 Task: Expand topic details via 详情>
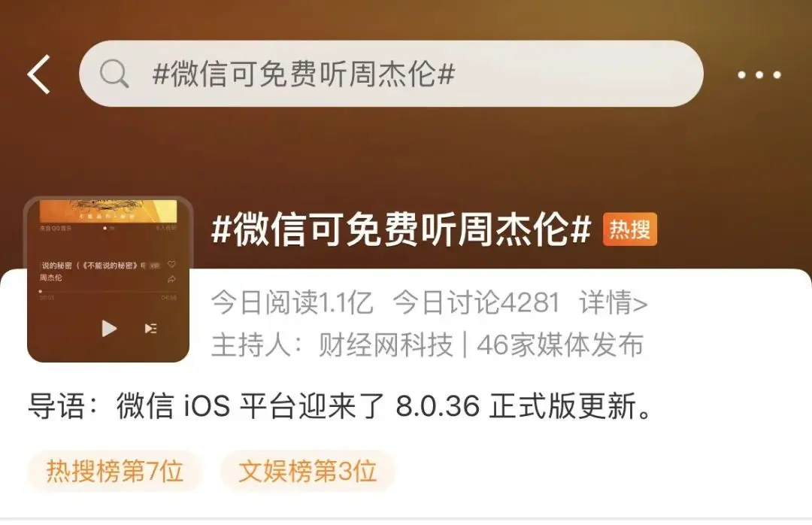click(614, 302)
